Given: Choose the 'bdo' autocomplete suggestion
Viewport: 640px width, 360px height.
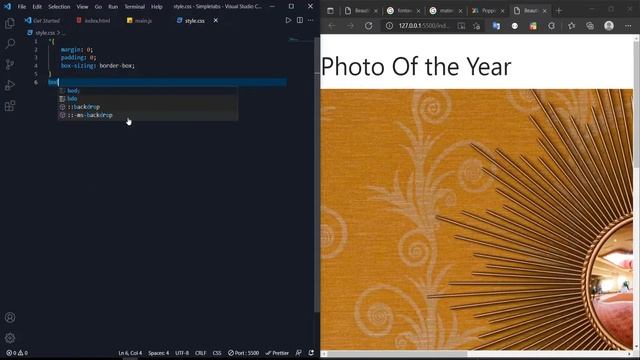Looking at the screenshot, I should [148, 99].
